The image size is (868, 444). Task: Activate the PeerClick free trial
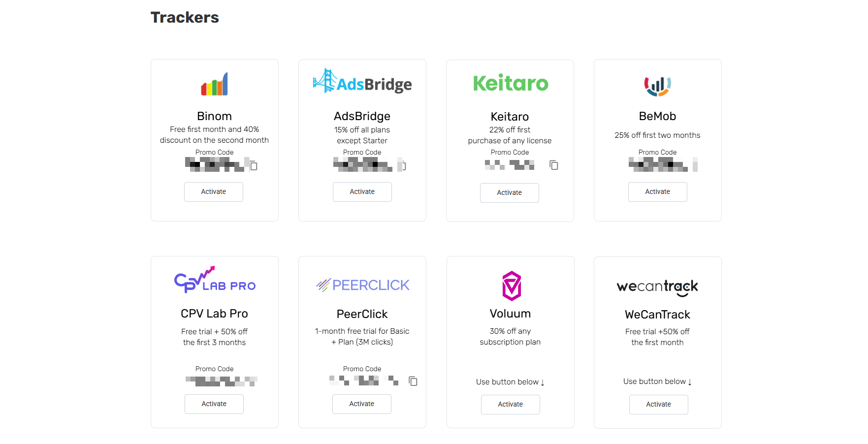pos(361,404)
